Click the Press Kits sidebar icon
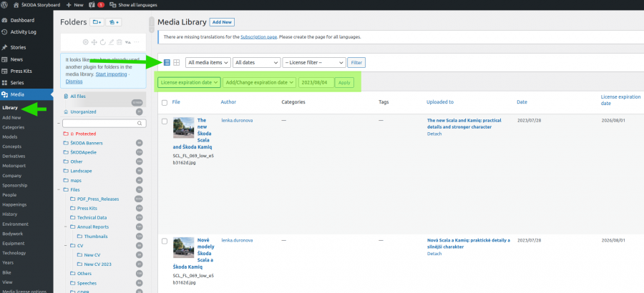 tap(4, 71)
